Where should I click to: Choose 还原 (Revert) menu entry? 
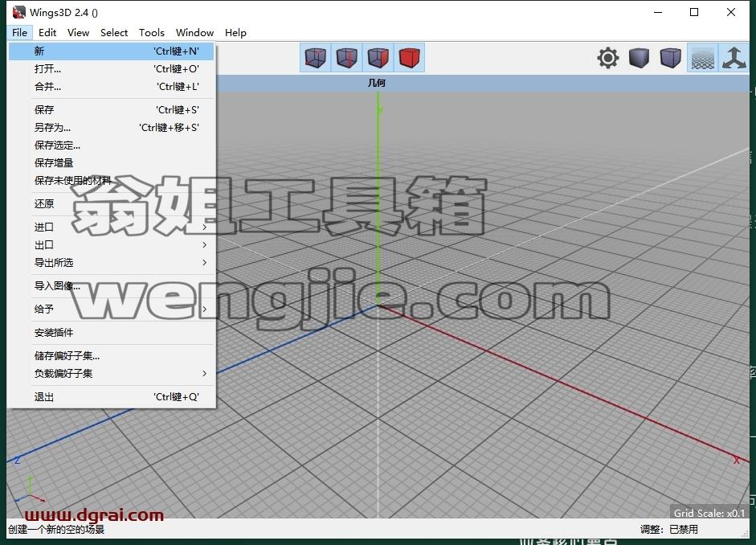pos(112,204)
